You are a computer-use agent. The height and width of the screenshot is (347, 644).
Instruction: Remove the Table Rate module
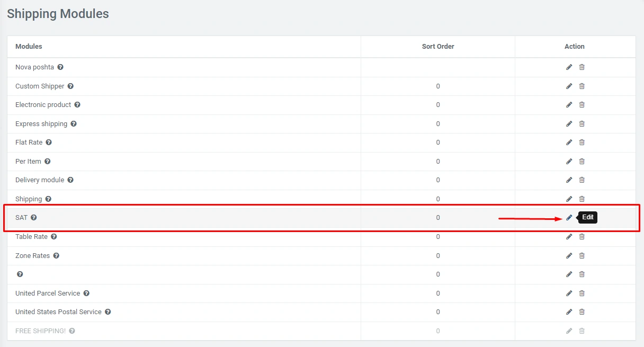point(582,237)
